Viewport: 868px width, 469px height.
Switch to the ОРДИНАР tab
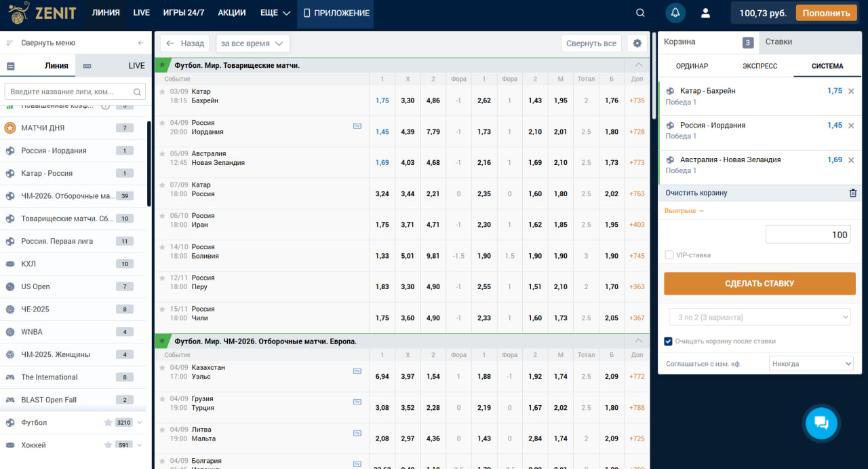coord(692,66)
